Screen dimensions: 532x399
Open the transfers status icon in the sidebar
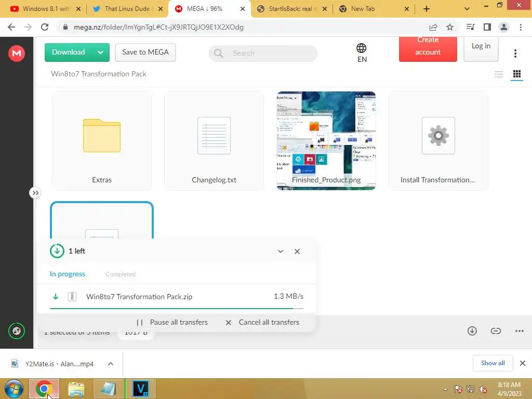(x=17, y=331)
